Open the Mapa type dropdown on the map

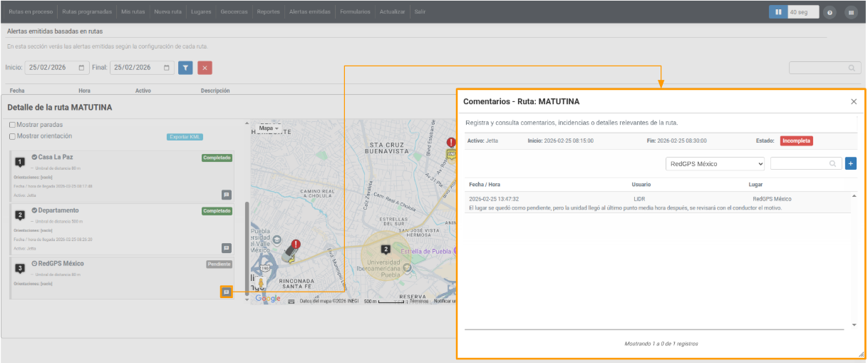click(269, 128)
